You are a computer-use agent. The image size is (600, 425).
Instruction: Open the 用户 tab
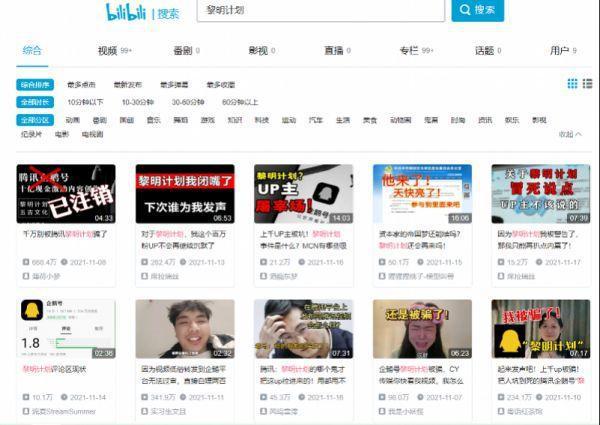(563, 50)
